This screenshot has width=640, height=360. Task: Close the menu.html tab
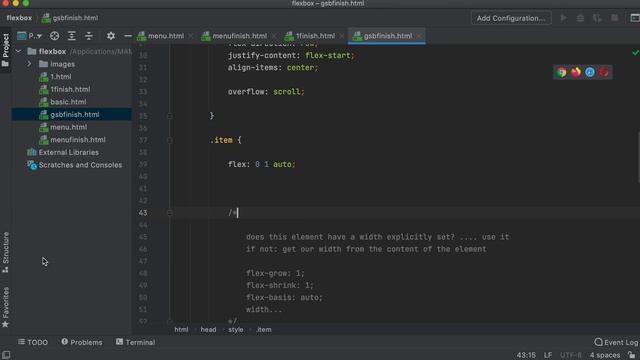pos(191,36)
